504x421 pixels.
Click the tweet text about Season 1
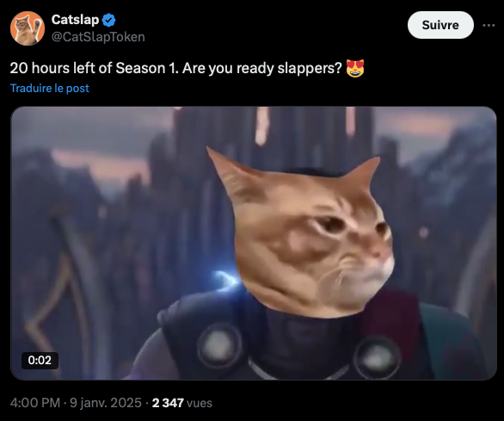[x=175, y=68]
